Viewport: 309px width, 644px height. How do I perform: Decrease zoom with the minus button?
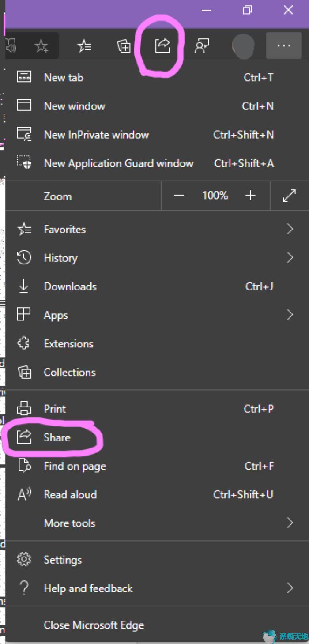point(179,196)
